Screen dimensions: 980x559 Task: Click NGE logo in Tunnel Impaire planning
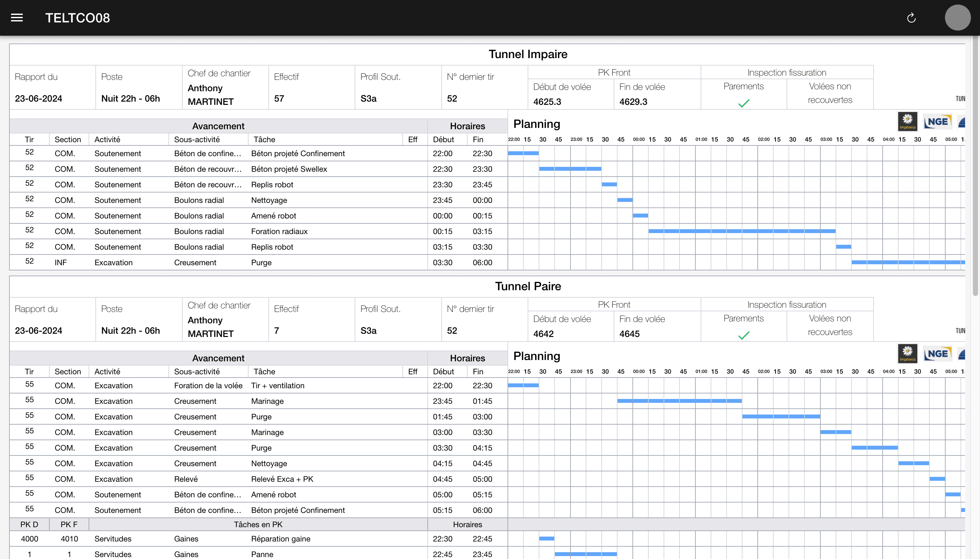coord(937,122)
